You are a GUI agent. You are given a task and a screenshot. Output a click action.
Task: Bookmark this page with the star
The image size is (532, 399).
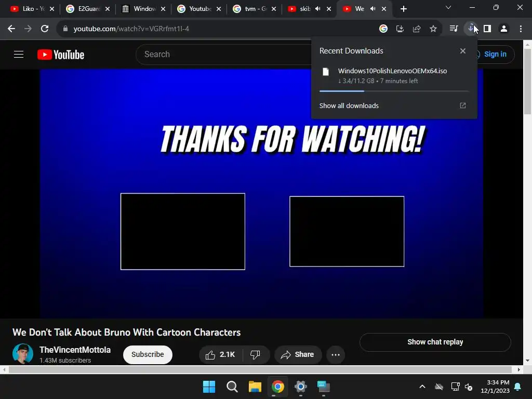coord(433,29)
